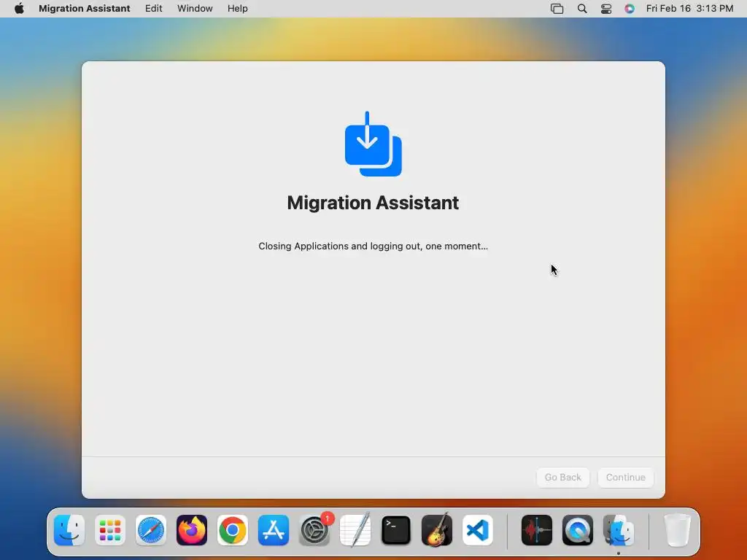Open Finder from the Dock
747x560 pixels.
[x=69, y=530]
